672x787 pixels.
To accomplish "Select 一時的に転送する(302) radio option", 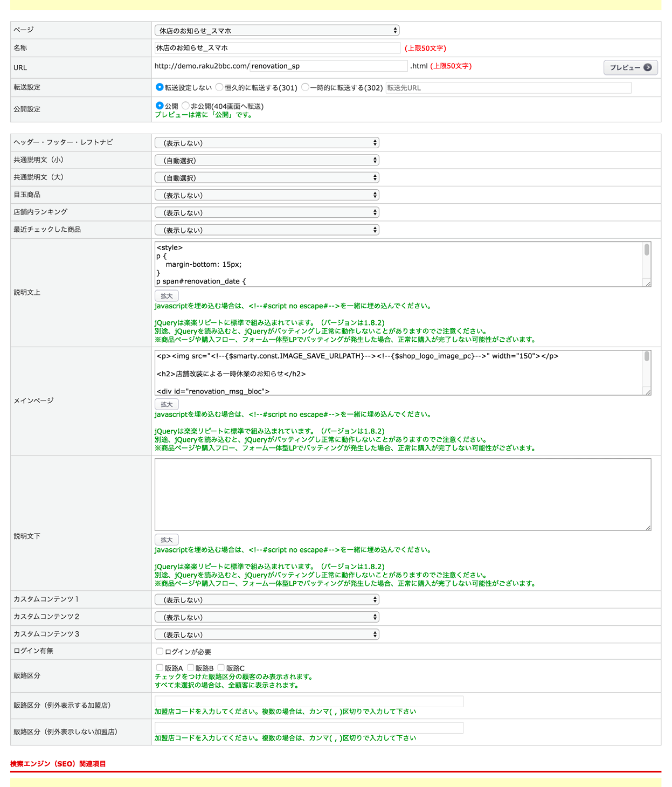I will pos(305,87).
